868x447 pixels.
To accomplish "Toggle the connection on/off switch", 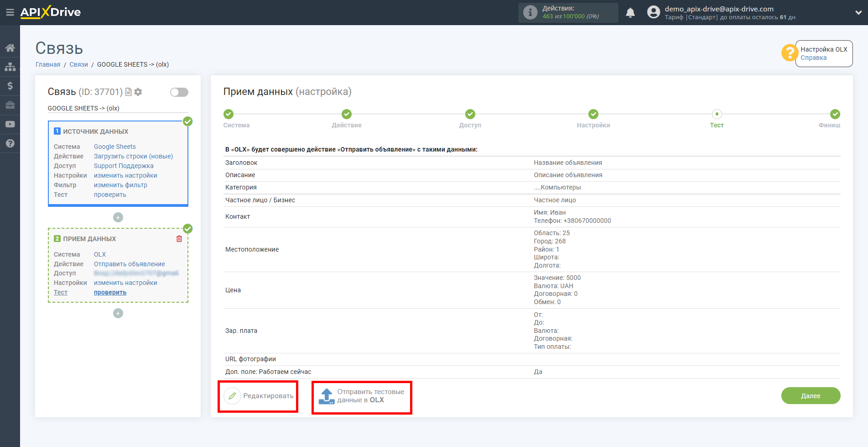I will coord(179,92).
